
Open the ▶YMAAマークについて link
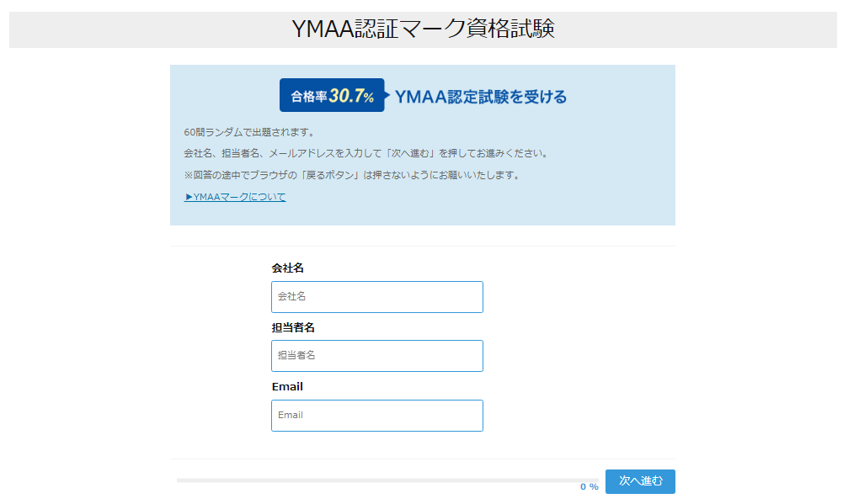235,197
